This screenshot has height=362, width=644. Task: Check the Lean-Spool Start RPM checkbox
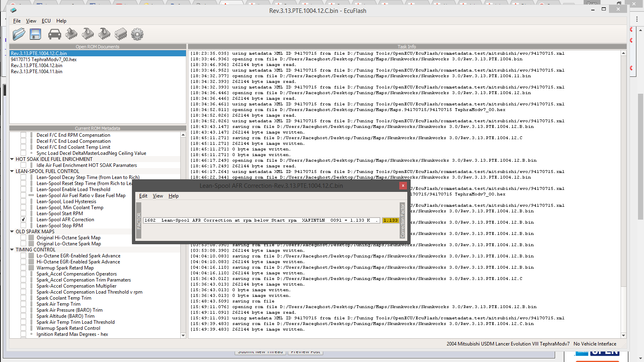[x=23, y=214]
